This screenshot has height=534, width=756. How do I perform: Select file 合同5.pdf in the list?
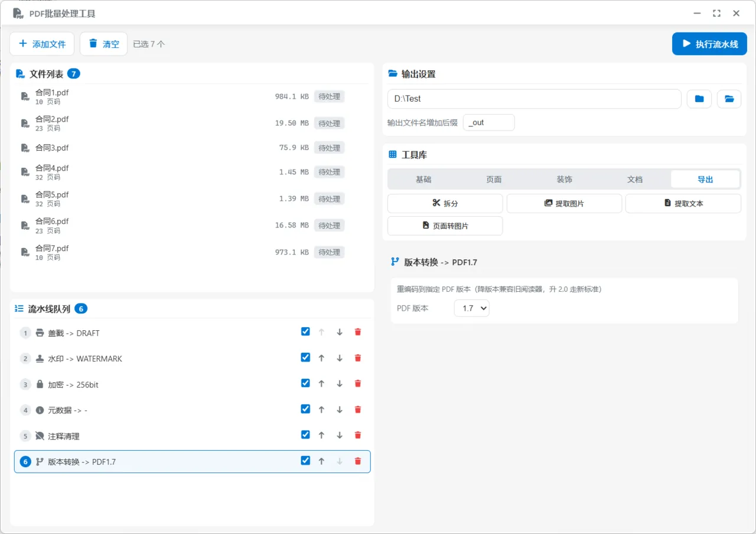[x=193, y=198]
